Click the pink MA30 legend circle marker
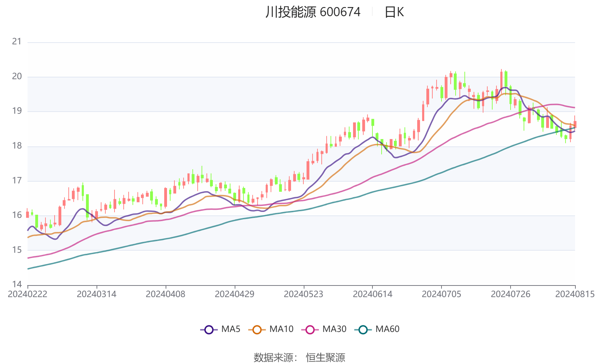 [310, 330]
